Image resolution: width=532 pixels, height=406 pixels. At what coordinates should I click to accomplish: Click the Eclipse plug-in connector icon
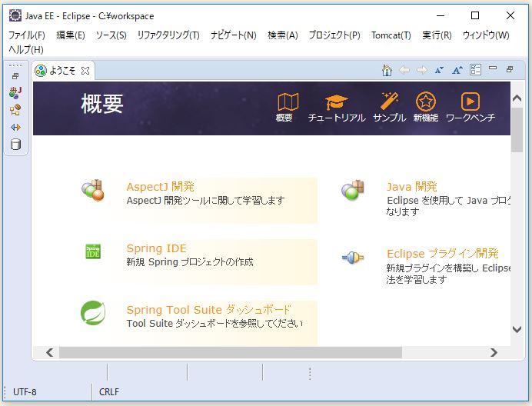click(353, 258)
